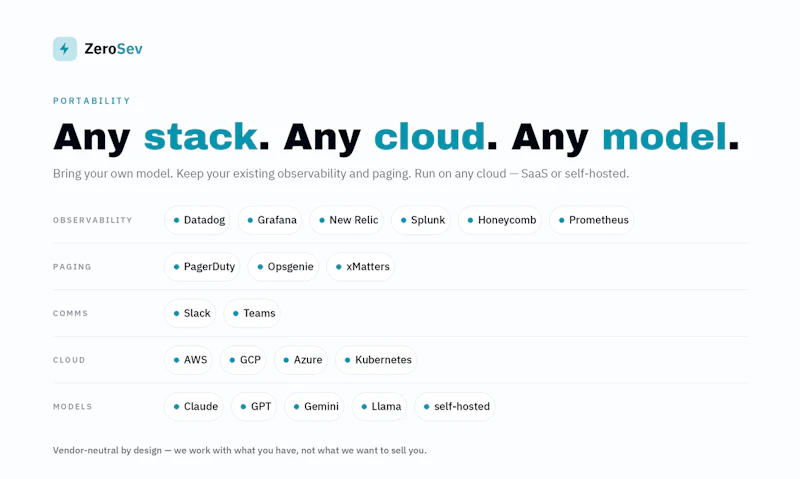Click the ZeroSev brand name
Viewport: 800px width, 479px height.
[x=113, y=49]
